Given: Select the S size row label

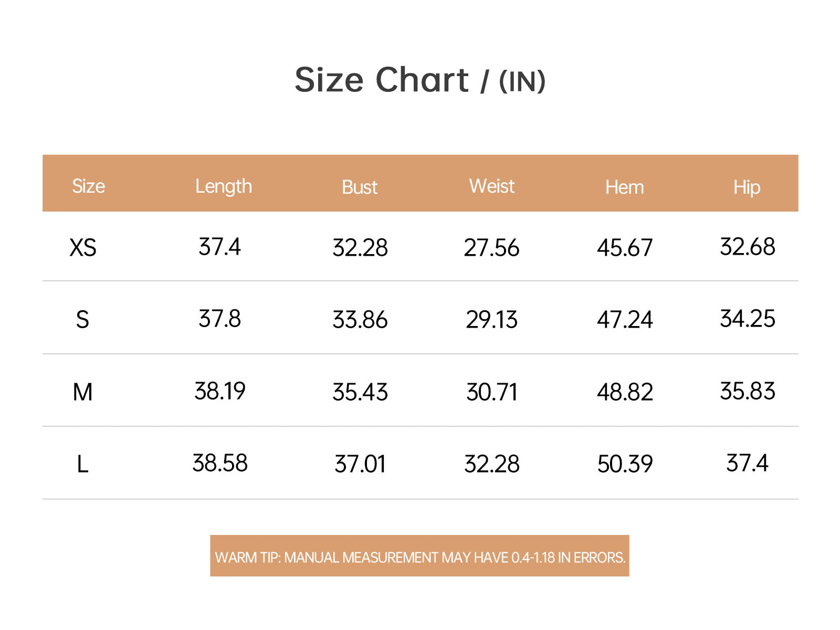Looking at the screenshot, I should 82,320.
